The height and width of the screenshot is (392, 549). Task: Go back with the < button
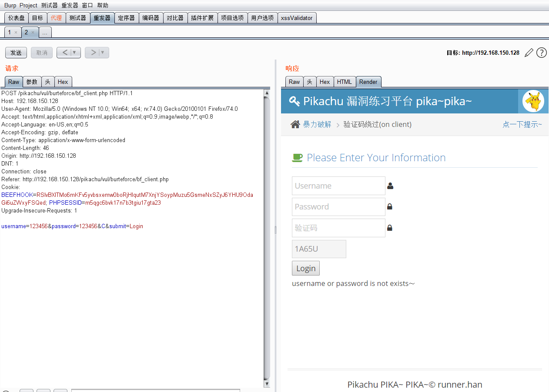pos(64,53)
